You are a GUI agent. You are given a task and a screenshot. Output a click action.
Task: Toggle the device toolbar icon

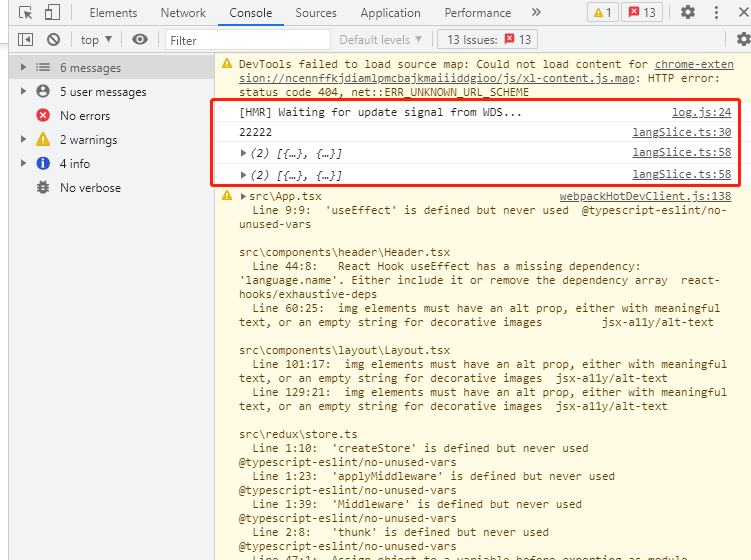(x=52, y=12)
